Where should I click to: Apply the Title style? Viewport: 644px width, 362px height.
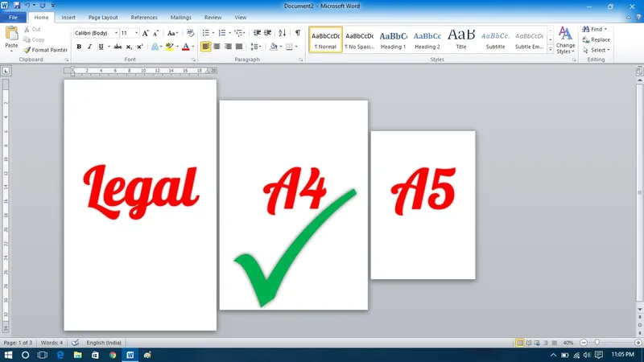pos(461,39)
